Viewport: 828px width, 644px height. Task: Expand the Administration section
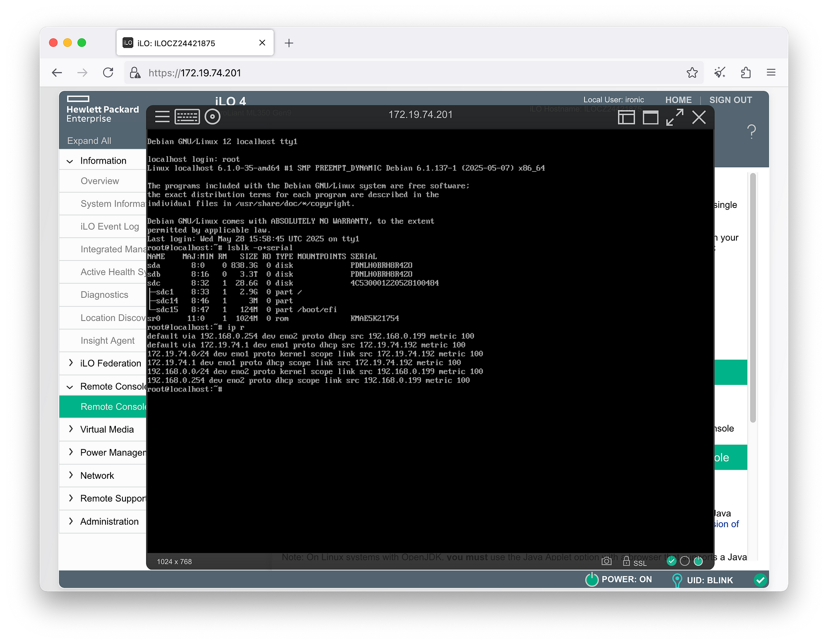click(71, 521)
